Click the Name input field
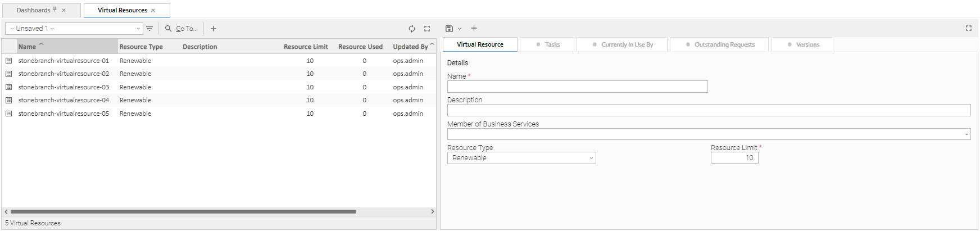980x231 pixels. pyautogui.click(x=577, y=87)
